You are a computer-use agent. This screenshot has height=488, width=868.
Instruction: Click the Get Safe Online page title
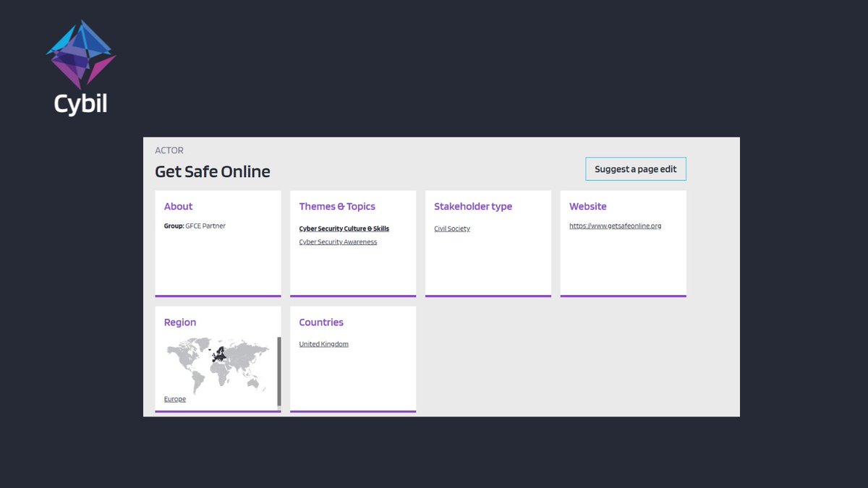(x=212, y=171)
